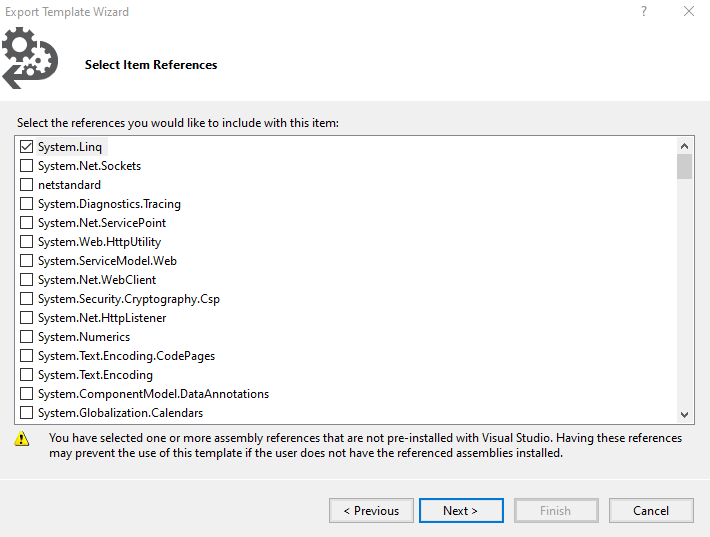Click the references list scrollbar thumb

click(685, 167)
